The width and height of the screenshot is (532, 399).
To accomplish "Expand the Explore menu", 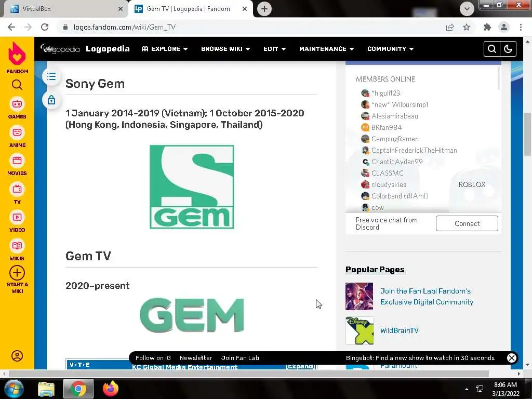I will pos(165,49).
